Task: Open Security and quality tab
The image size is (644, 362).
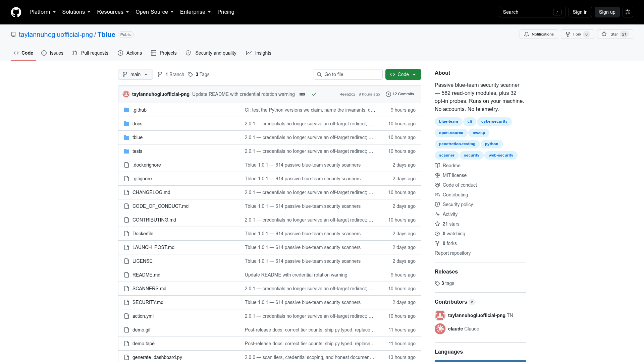Action: (211, 53)
